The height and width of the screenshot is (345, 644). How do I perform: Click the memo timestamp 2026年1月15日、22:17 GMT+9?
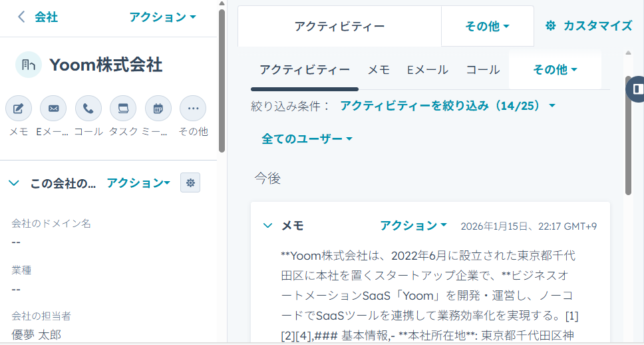pyautogui.click(x=529, y=226)
